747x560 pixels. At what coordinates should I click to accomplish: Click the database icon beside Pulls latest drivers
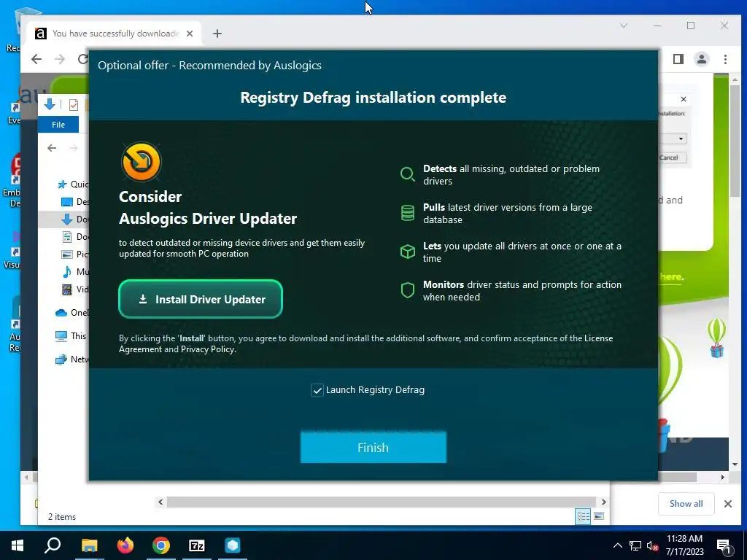[407, 213]
